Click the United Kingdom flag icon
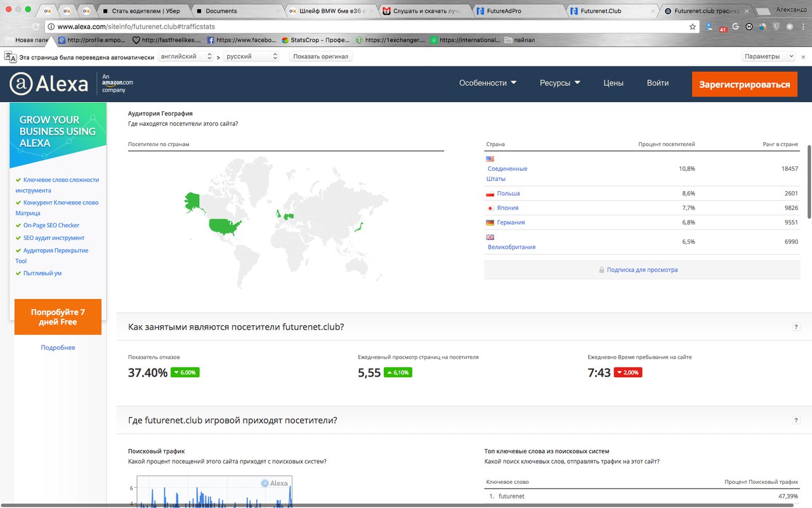 (490, 237)
